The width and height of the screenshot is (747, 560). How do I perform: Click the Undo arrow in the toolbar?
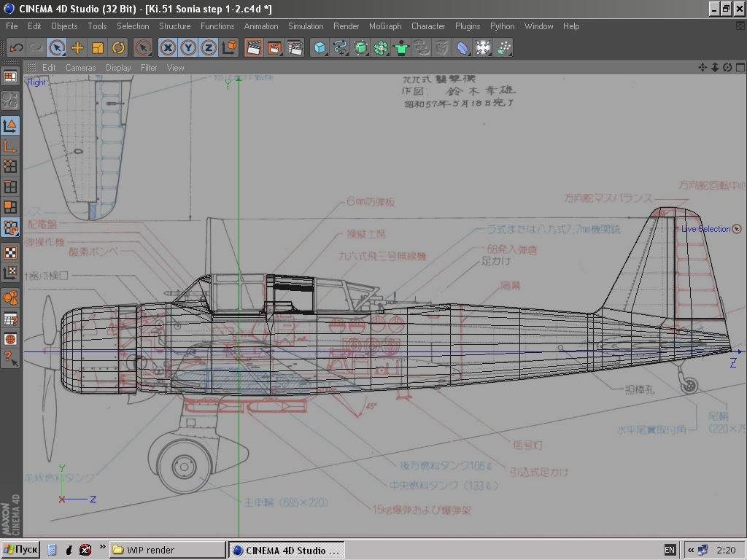click(16, 48)
